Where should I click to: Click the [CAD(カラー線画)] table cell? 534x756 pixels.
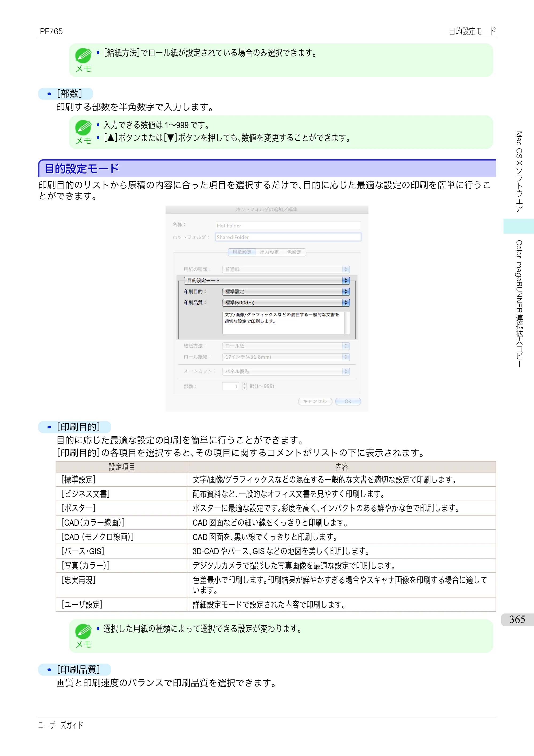pos(122,522)
